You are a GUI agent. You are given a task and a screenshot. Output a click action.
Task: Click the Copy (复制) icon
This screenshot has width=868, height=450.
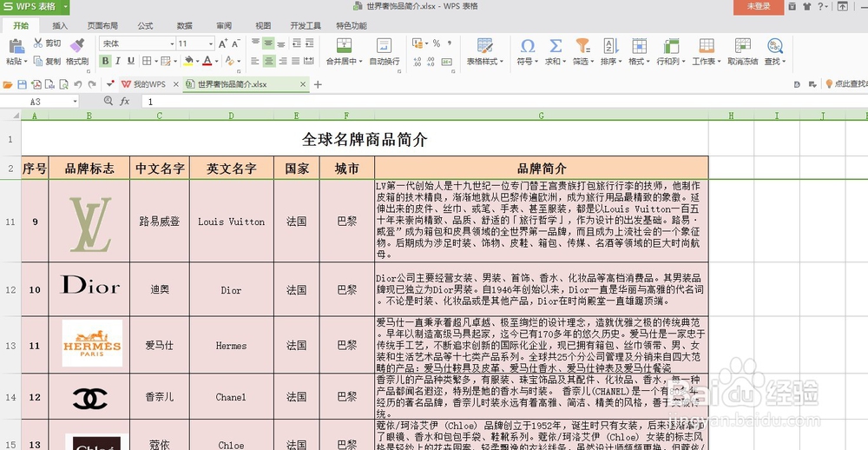click(x=38, y=61)
